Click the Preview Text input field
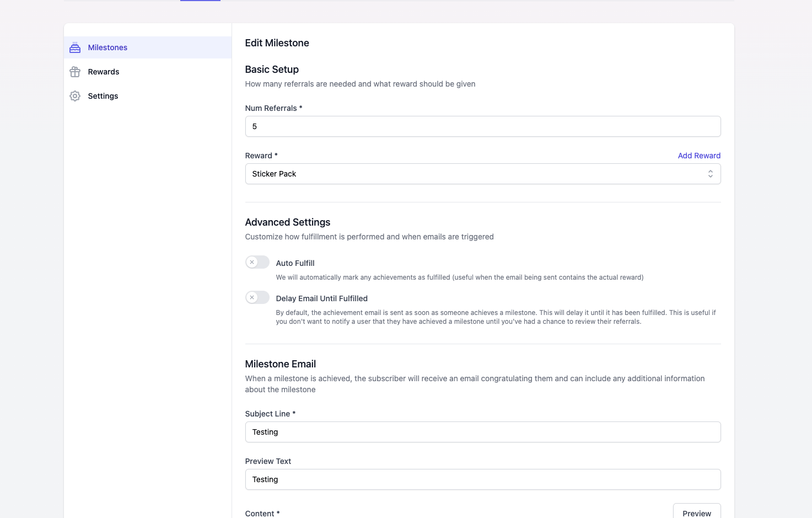The height and width of the screenshot is (518, 812). click(x=483, y=479)
